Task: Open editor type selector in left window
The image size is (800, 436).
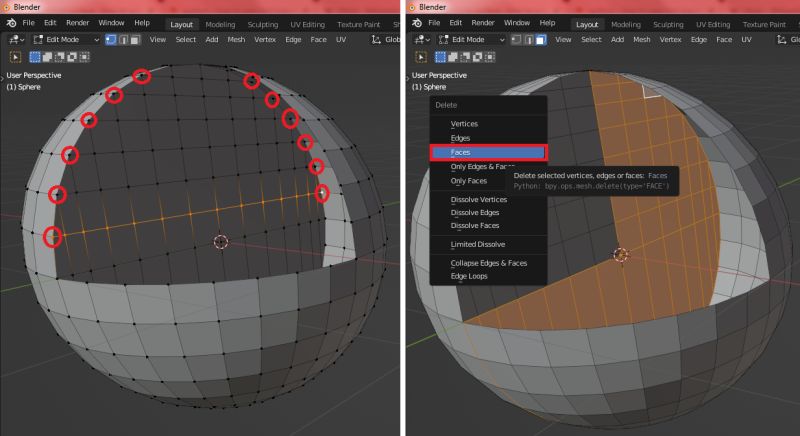Action: pos(16,39)
